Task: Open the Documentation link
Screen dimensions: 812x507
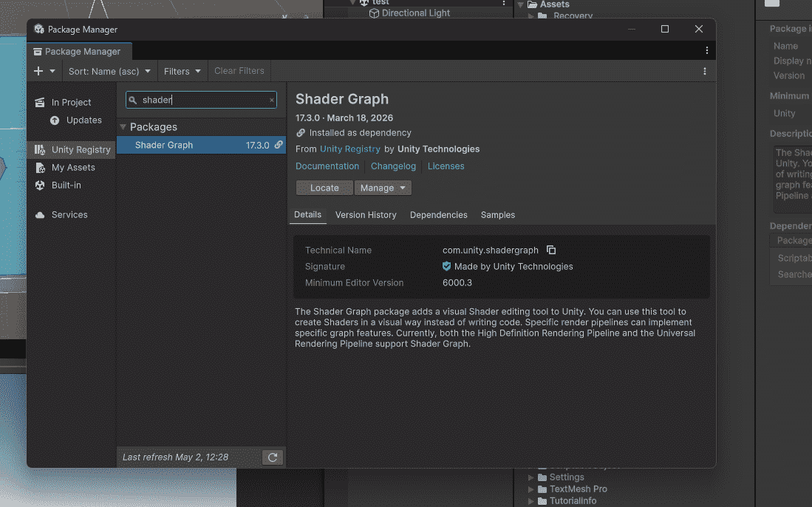Action: point(327,166)
